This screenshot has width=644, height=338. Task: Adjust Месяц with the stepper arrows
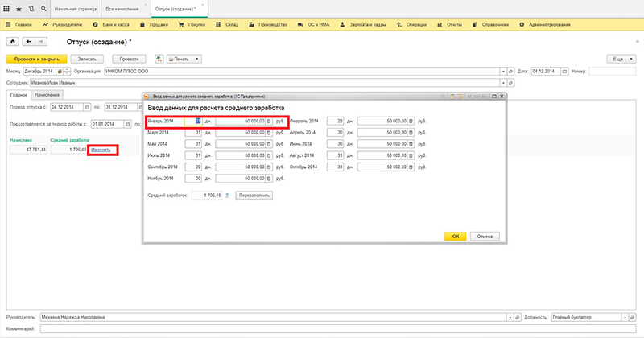tap(67, 72)
